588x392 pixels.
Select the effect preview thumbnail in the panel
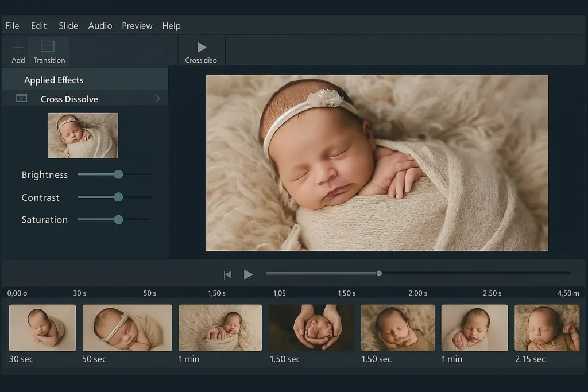(83, 135)
